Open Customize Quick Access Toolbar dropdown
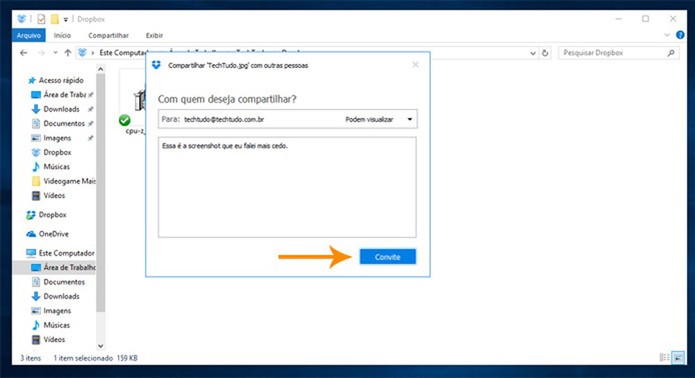The height and width of the screenshot is (378, 695). [x=65, y=19]
